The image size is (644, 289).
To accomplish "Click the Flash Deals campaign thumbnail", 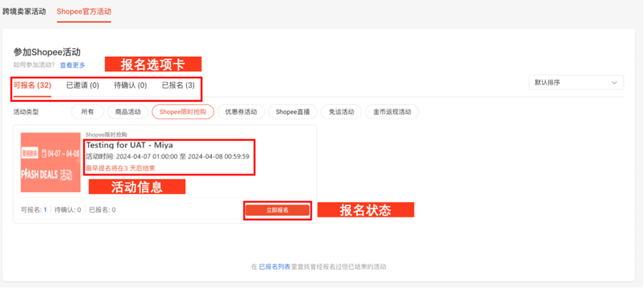I will coord(50,162).
